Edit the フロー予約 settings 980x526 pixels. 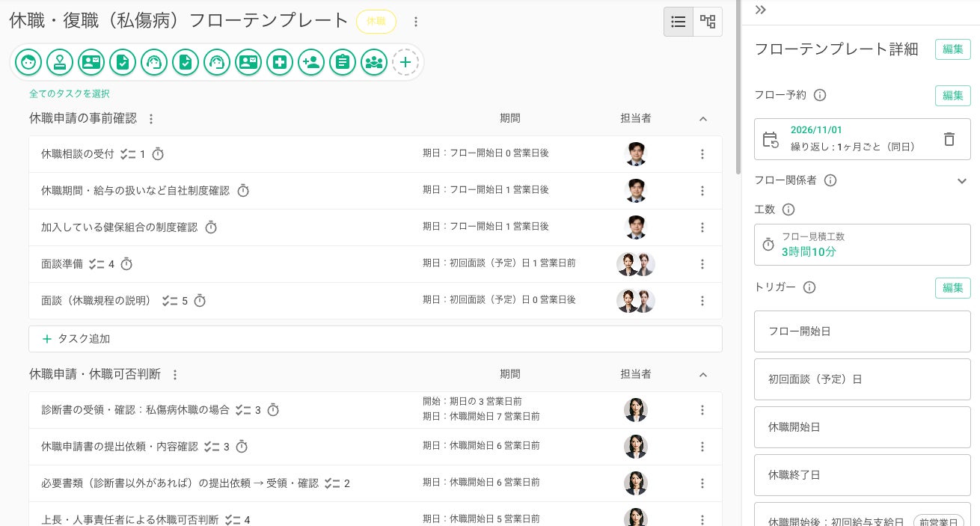[953, 95]
